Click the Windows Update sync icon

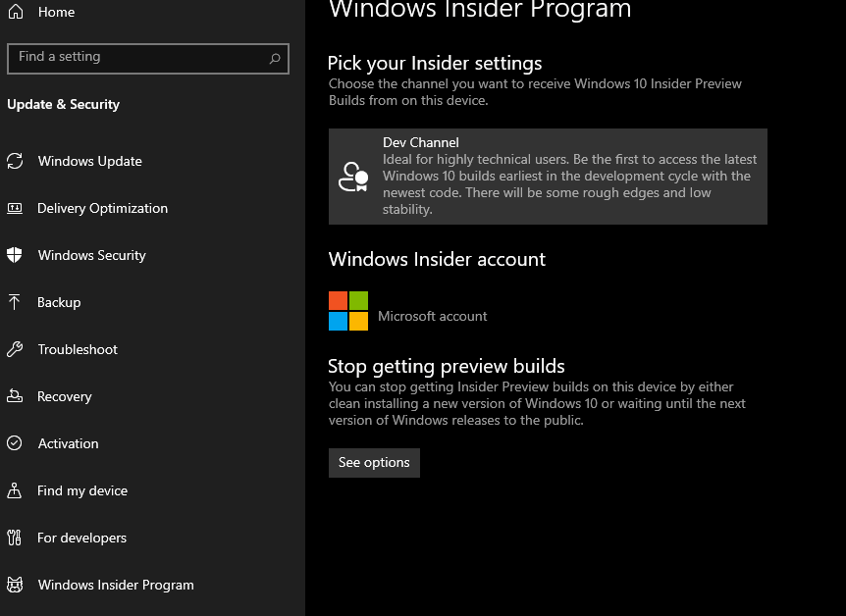click(15, 161)
